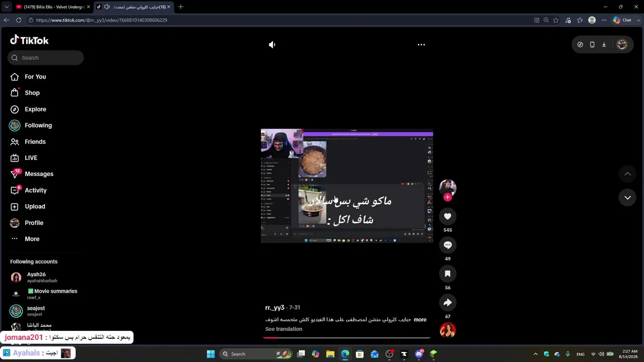This screenshot has width=644, height=362.
Task: Click the Windows taskbar Search box
Action: [257, 354]
